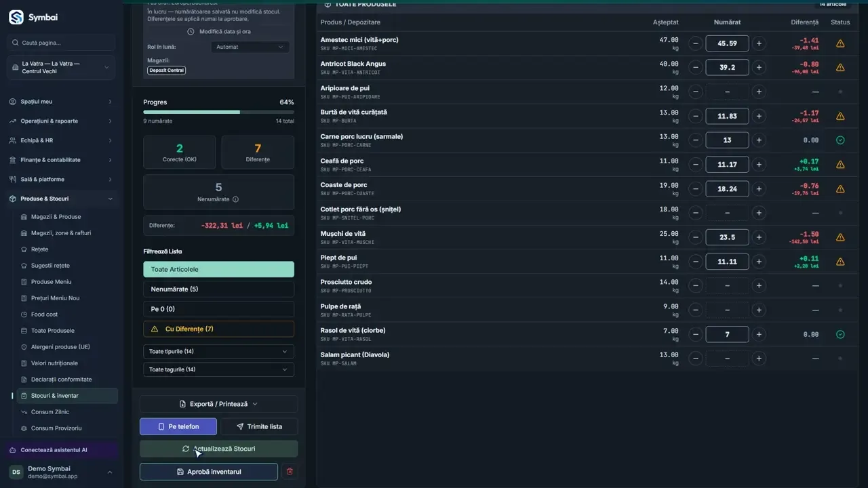Expand Finanțe & contabilitate menu section
This screenshot has width=868, height=488.
[x=61, y=160]
